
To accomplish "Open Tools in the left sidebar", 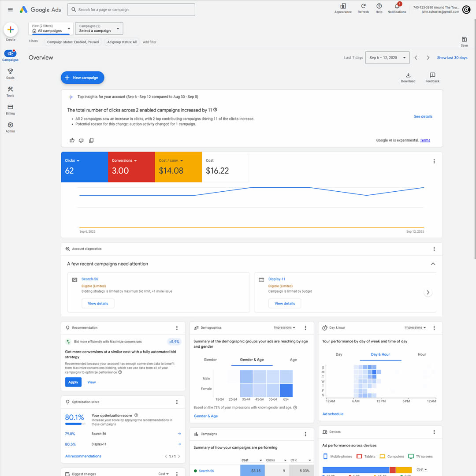I will point(10,91).
